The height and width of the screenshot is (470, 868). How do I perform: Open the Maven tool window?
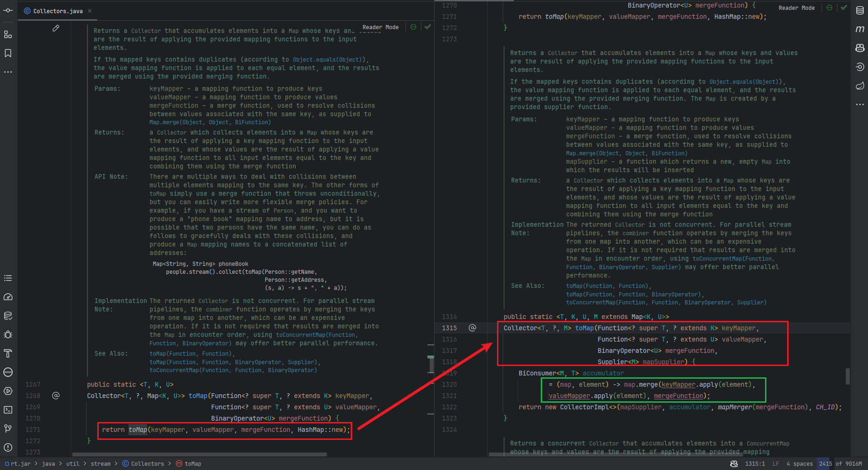tap(860, 29)
